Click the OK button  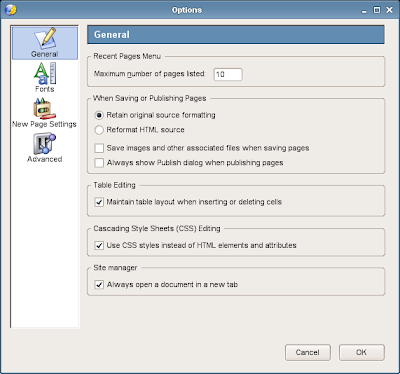pos(362,352)
